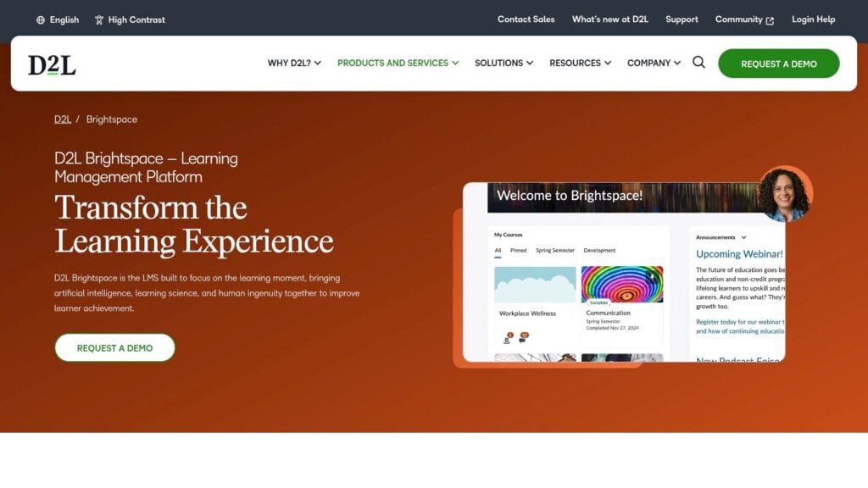Click the globe language icon
868x488 pixels.
[41, 20]
